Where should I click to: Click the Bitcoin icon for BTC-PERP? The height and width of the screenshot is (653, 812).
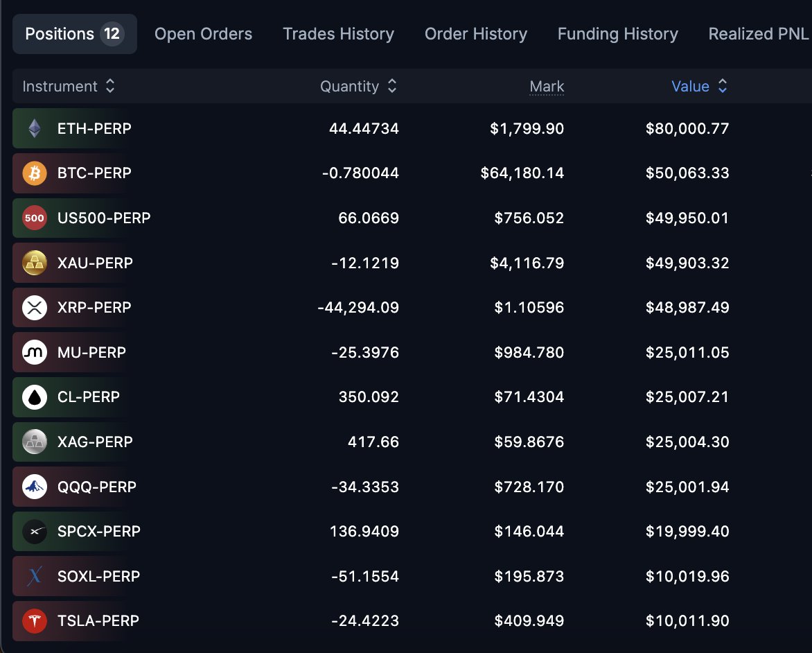[35, 173]
